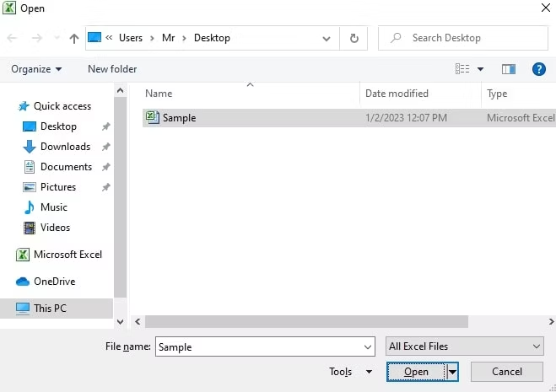Viewport: 556px width, 392px height.
Task: Click the pin icon next to Downloads
Action: tap(105, 147)
